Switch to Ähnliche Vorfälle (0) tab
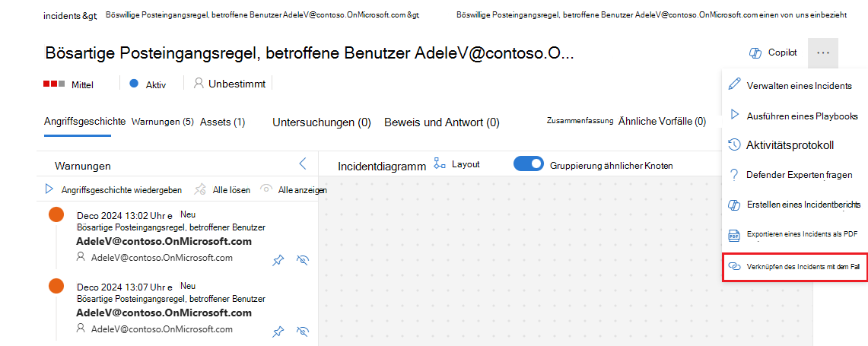This screenshot has height=346, width=868. tap(662, 121)
